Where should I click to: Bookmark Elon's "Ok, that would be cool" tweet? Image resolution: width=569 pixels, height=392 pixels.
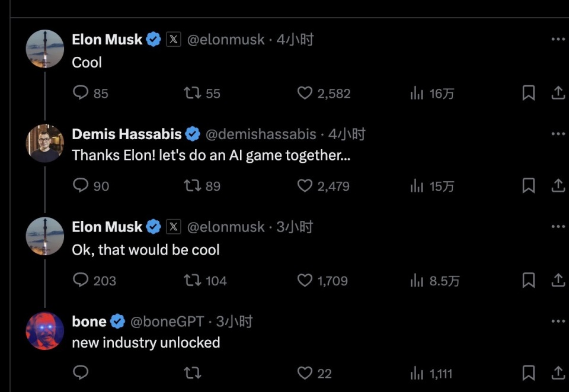[x=528, y=280]
